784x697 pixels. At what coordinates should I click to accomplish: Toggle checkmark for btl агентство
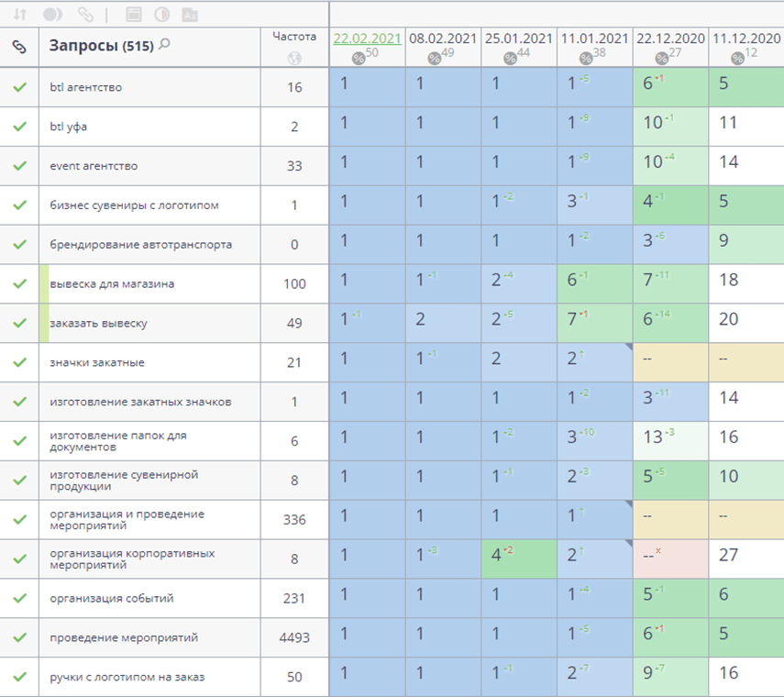pos(19,87)
